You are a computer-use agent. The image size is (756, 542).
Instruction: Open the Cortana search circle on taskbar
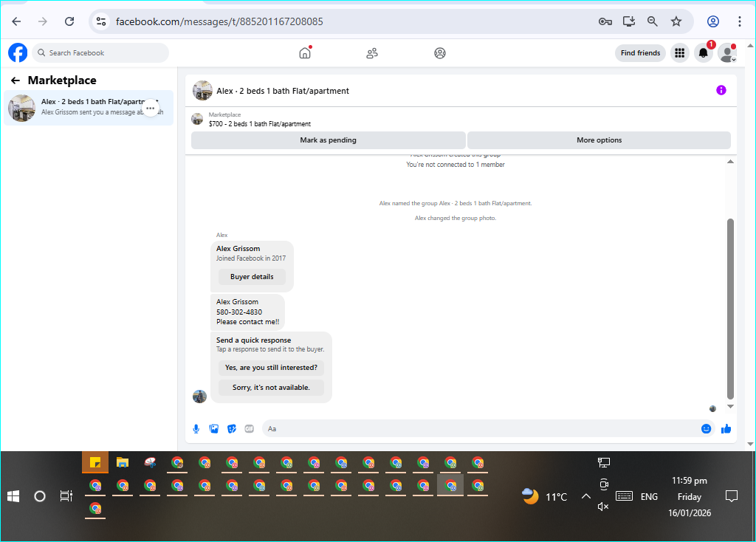point(40,496)
